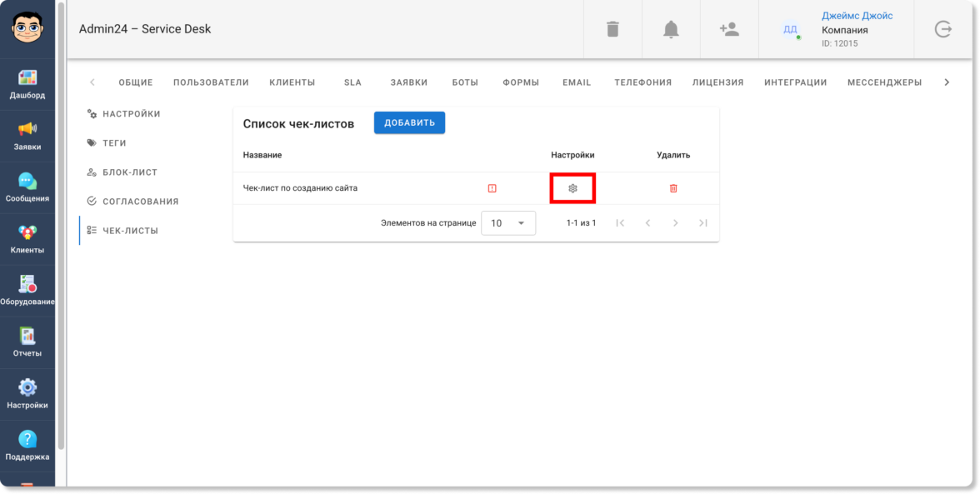Open the trash bin in header
980x494 pixels.
[612, 29]
